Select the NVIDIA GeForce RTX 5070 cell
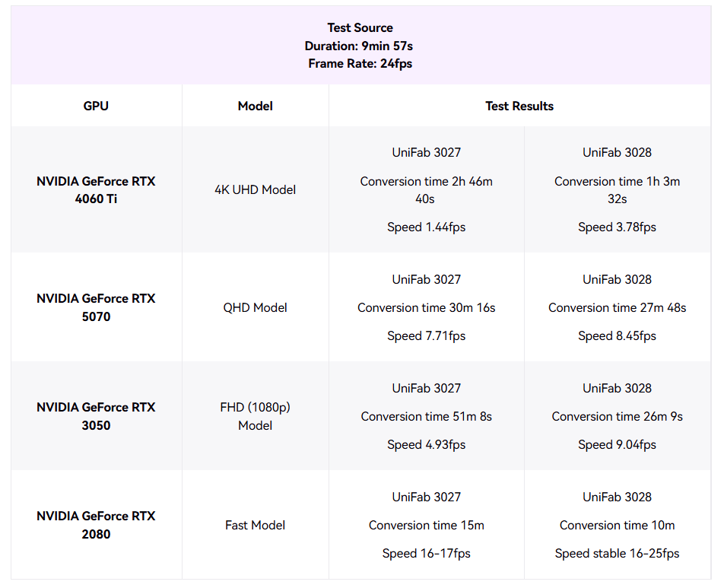 click(x=96, y=307)
